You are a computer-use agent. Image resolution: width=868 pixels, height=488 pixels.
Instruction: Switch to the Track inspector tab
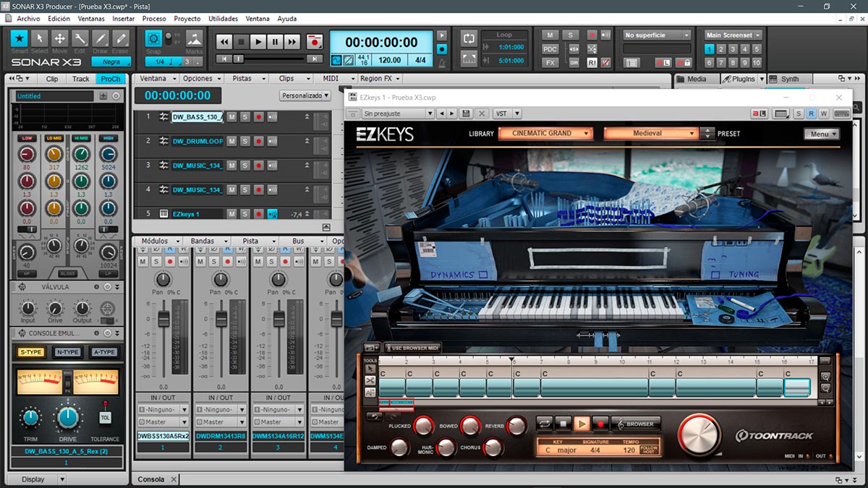point(81,79)
